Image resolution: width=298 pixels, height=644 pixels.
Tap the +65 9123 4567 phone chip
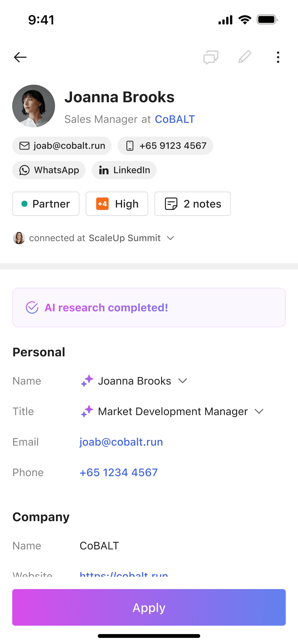point(165,146)
